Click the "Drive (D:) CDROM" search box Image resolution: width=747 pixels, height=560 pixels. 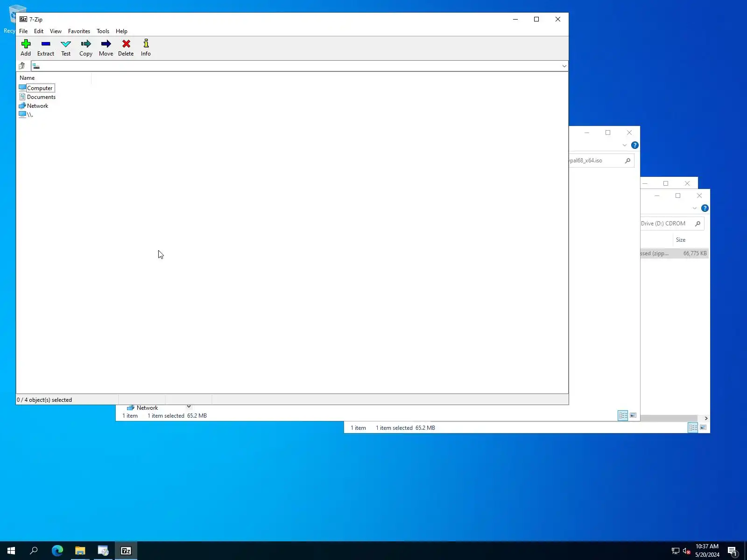point(672,224)
